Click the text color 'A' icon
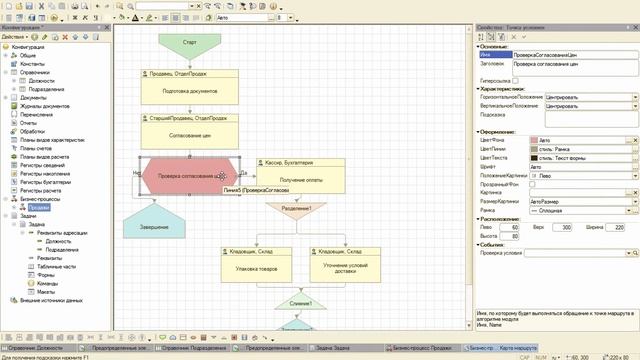This screenshot has width=640, height=360. pos(135,18)
